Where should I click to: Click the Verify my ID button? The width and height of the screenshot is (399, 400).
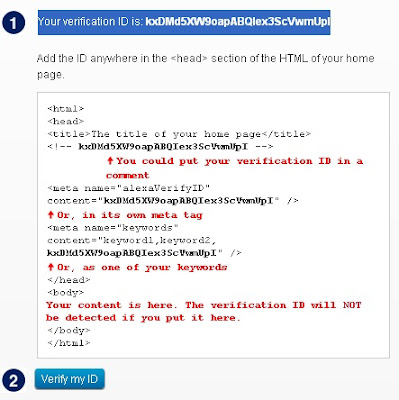pyautogui.click(x=69, y=379)
